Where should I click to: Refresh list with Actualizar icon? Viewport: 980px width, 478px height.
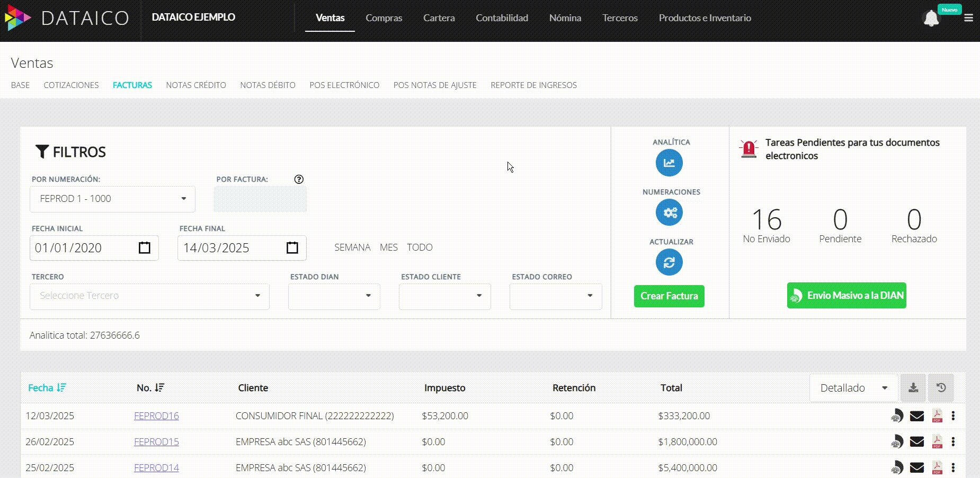click(x=669, y=262)
